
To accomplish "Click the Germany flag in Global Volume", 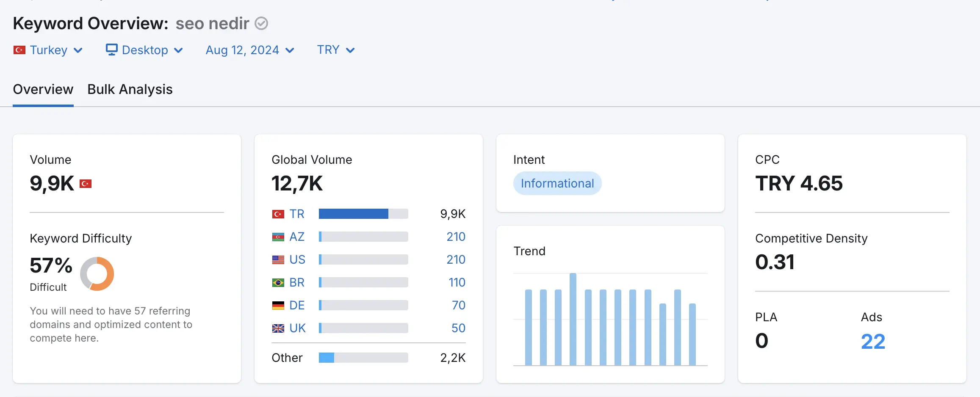I will coord(278,306).
